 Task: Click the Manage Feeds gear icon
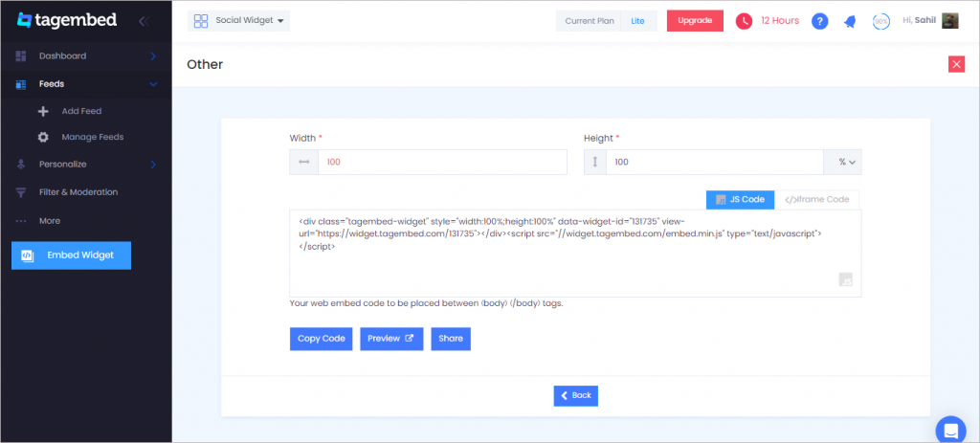43,137
